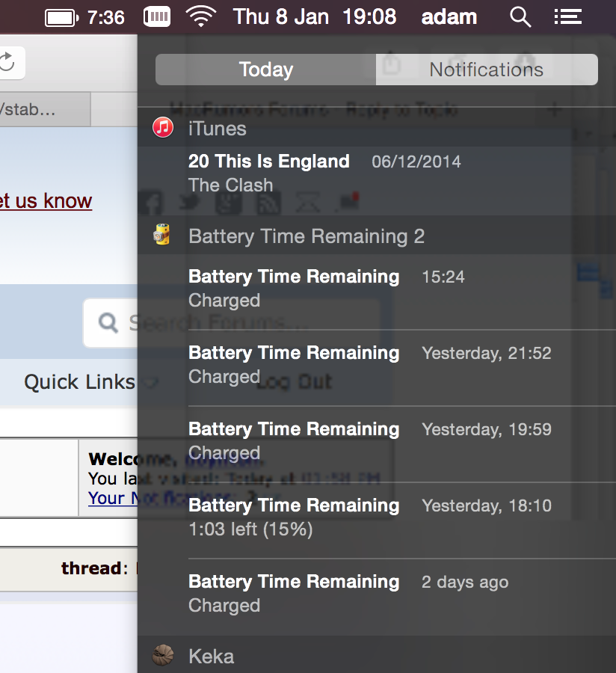Click the 7:36 battery time remaining text

[106, 18]
